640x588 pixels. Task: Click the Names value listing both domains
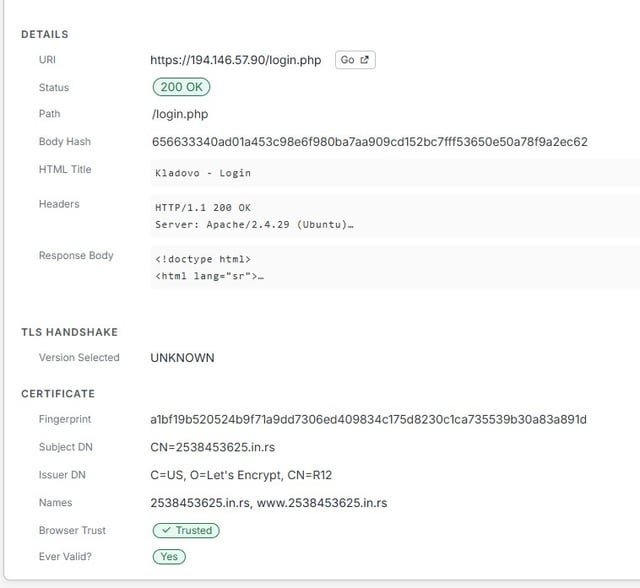pyautogui.click(x=268, y=503)
